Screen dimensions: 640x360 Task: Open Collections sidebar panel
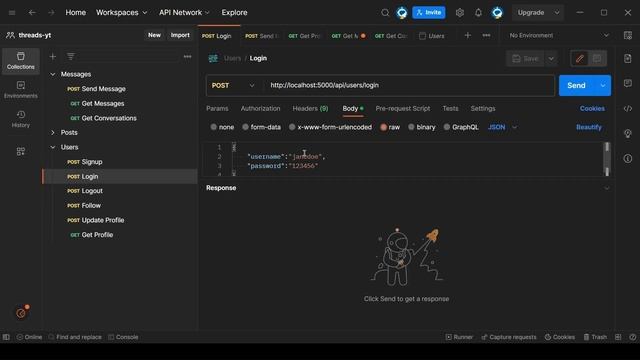(x=21, y=61)
